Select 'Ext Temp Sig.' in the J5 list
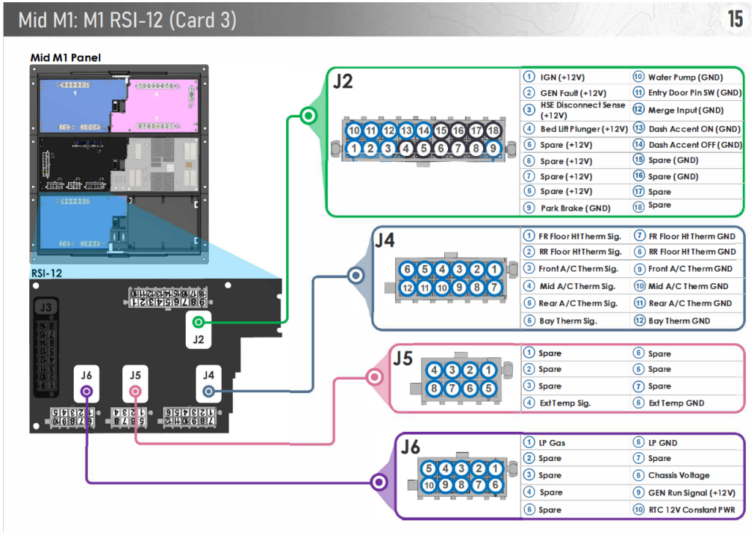 564,403
